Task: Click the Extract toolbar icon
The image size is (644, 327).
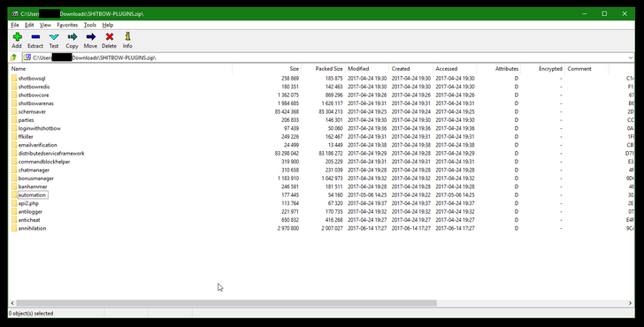Action: (35, 37)
